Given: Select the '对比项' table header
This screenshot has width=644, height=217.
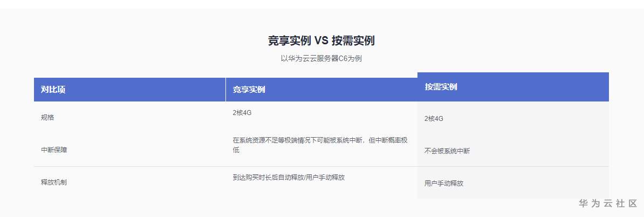Looking at the screenshot, I should pos(53,90).
